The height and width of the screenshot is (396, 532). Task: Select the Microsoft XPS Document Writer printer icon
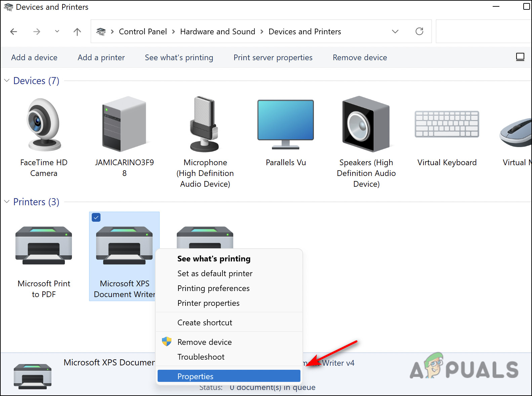(124, 246)
